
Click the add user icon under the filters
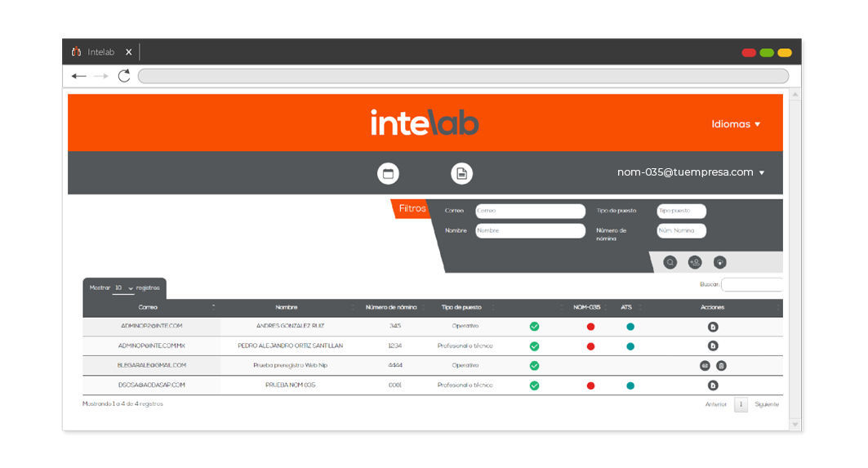click(695, 262)
